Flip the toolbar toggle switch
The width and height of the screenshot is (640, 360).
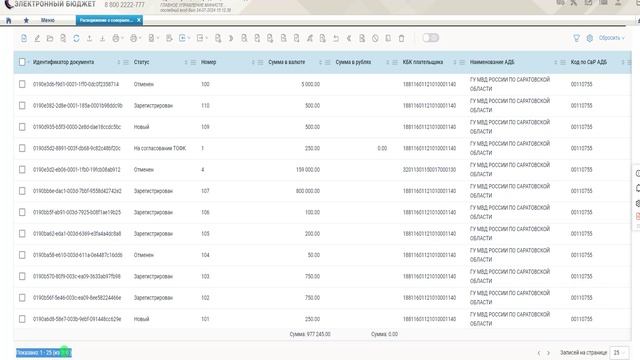click(430, 38)
